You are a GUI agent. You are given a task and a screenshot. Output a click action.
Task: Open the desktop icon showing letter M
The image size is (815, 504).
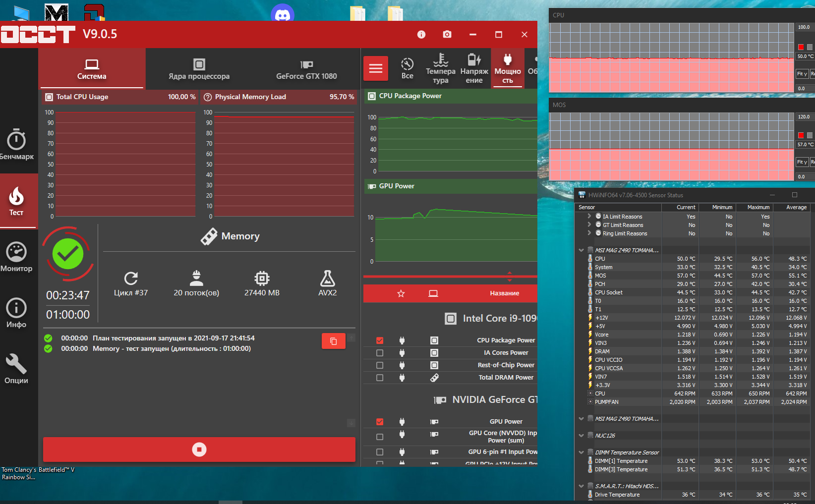(57, 12)
